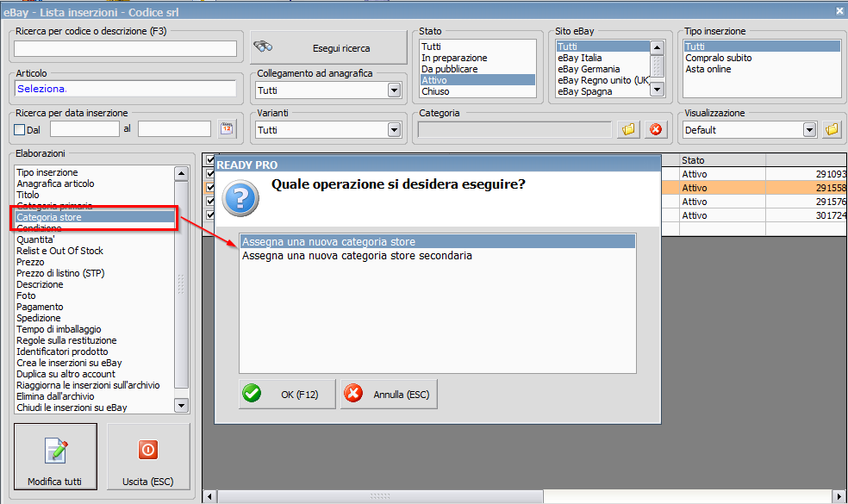
Task: Select Relist e Out Of Stock
Action: click(x=59, y=251)
